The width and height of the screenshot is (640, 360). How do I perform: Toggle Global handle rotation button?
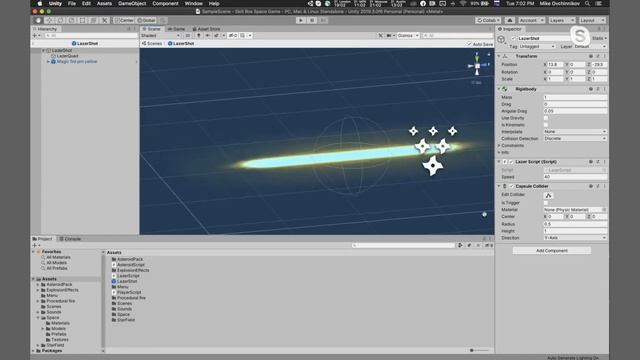(146, 20)
